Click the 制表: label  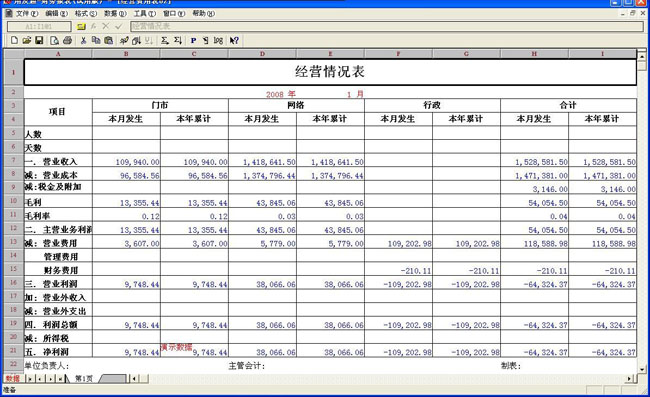(x=511, y=366)
